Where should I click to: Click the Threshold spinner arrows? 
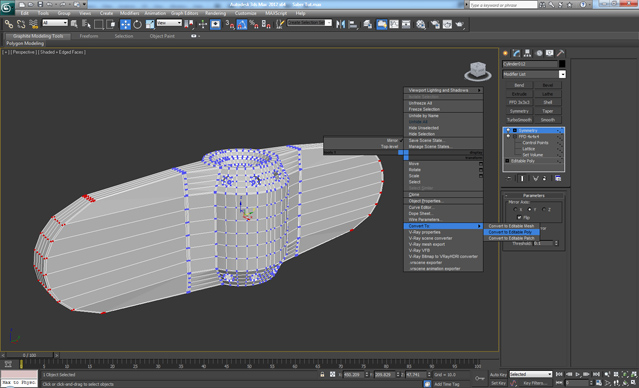pos(556,243)
